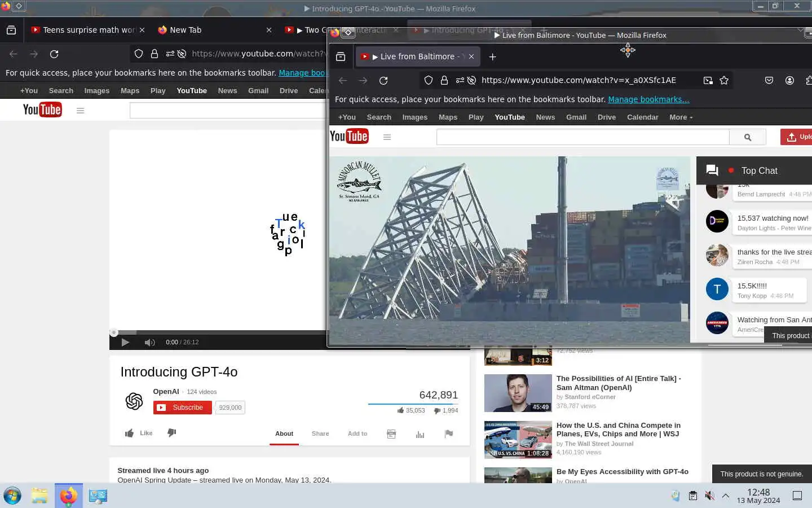Open the video statistics bar-chart icon

click(x=420, y=433)
